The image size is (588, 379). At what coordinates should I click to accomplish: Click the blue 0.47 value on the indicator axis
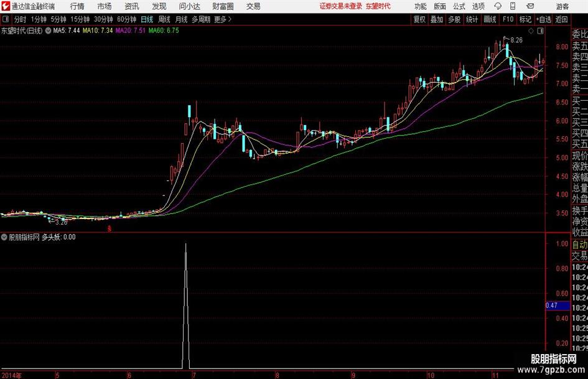tap(558, 306)
